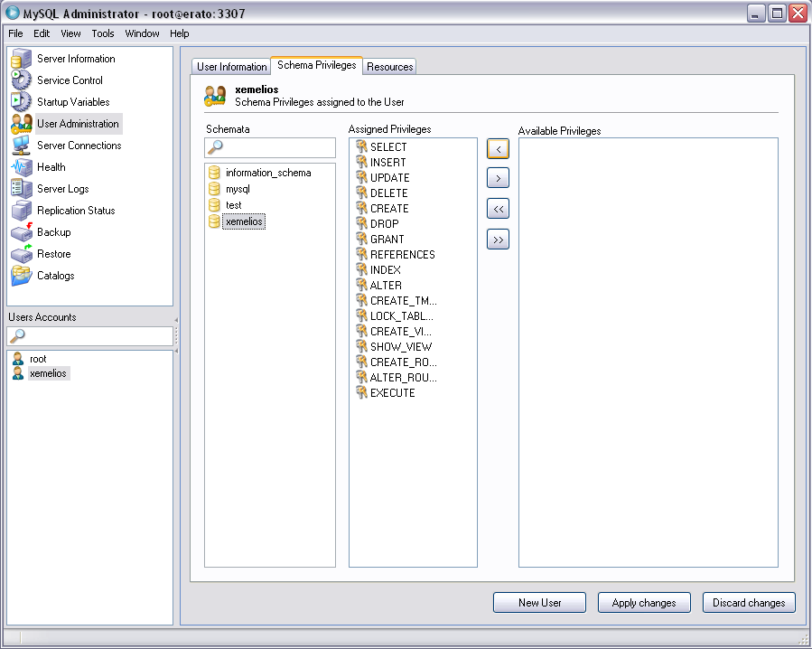This screenshot has height=649, width=812.
Task: Click the Service Control gear icon
Action: [x=22, y=80]
